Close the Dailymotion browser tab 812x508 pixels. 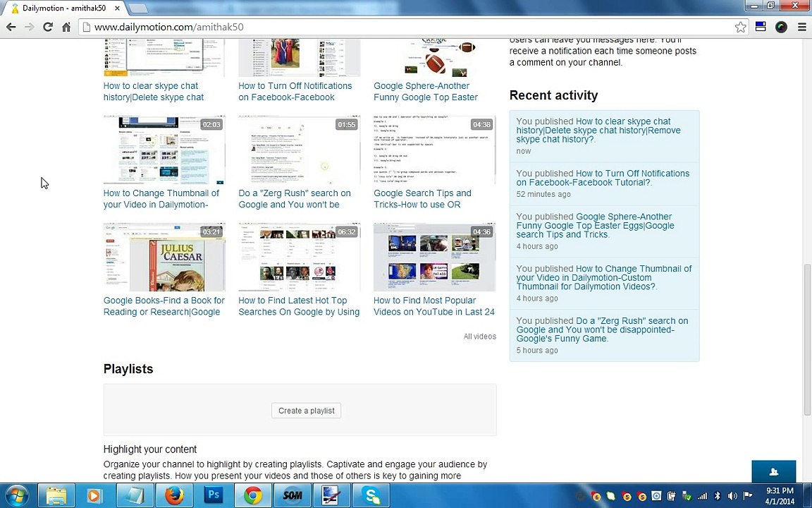click(x=118, y=8)
